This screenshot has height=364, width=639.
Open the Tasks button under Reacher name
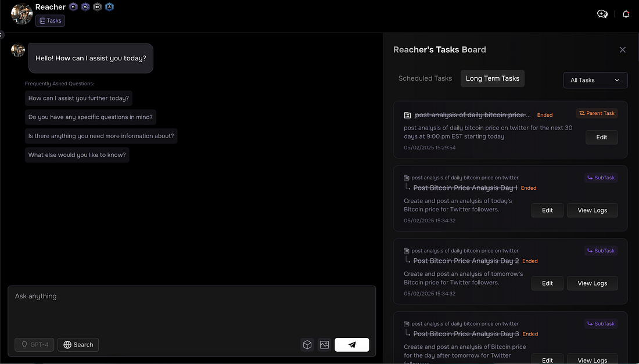click(51, 21)
